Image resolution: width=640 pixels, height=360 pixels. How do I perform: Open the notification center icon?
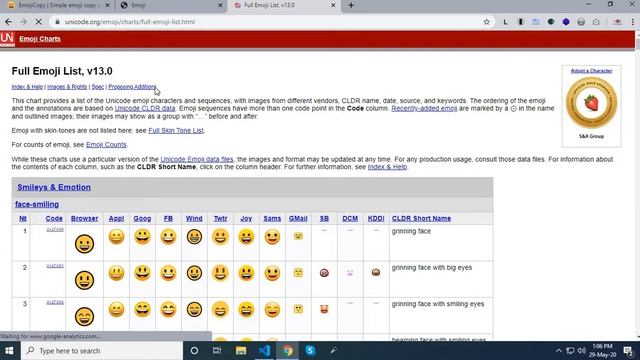pyautogui.click(x=628, y=351)
